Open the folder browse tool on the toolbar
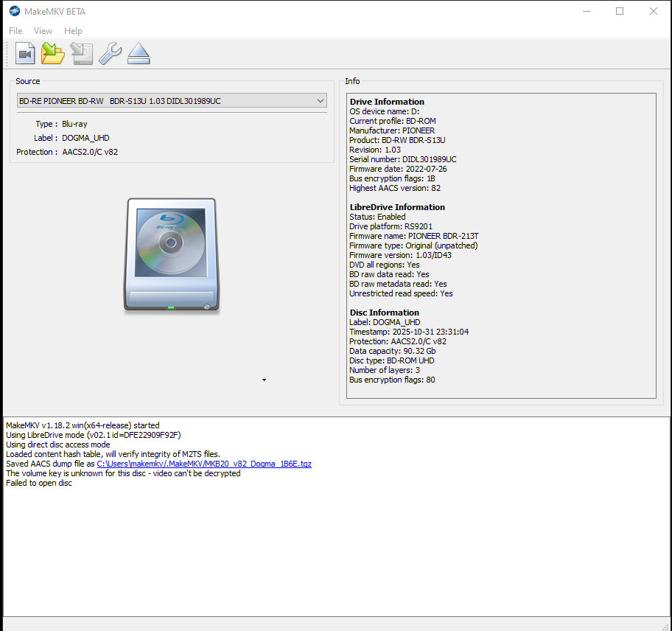Viewport: 672px width, 631px height. (52, 52)
